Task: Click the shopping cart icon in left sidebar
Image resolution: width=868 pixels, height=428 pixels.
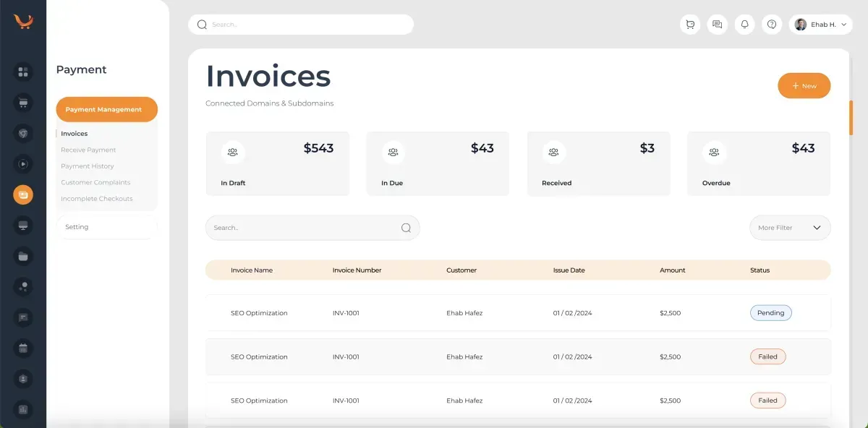Action: [23, 103]
